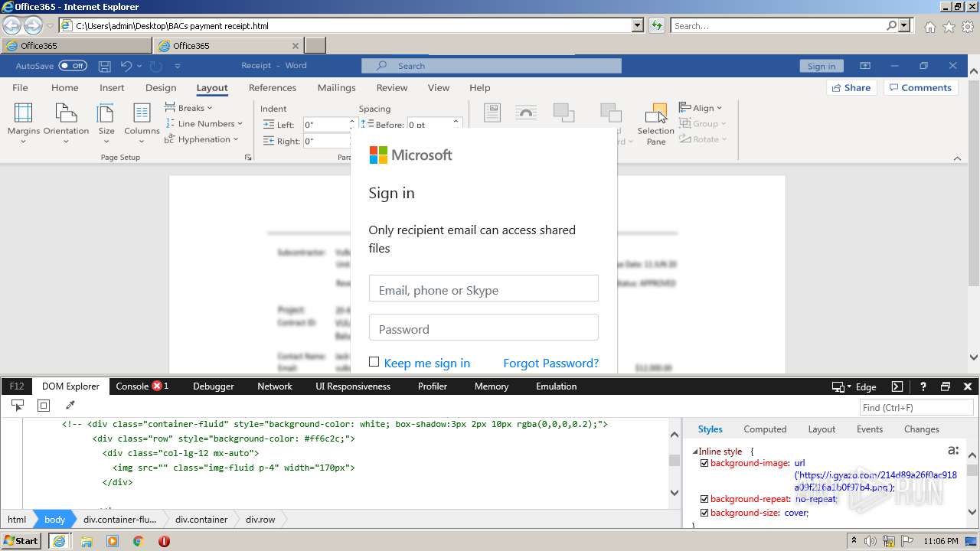This screenshot has width=980, height=551.
Task: Click the Undo arrow in Word title bar
Action: pyautogui.click(x=126, y=66)
